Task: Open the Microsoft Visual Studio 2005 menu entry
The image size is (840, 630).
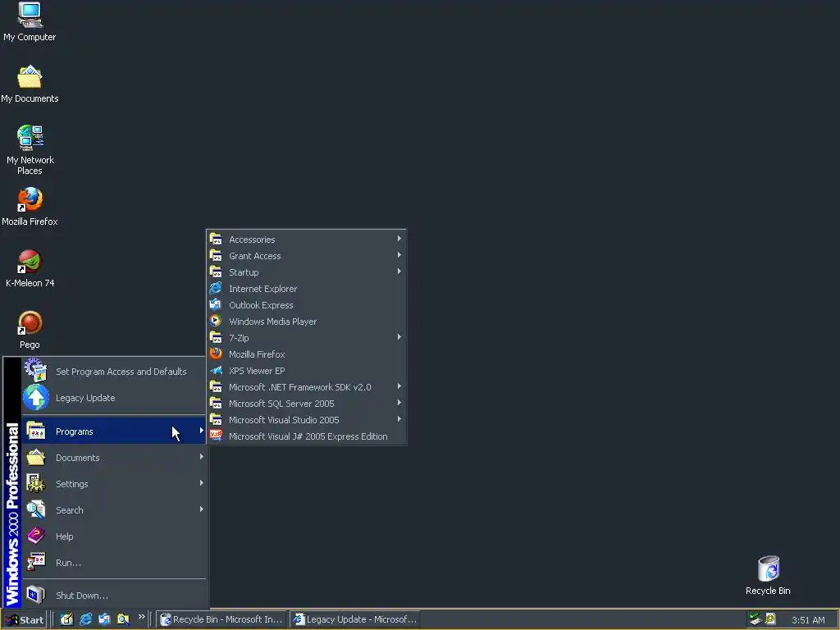Action: 306,420
